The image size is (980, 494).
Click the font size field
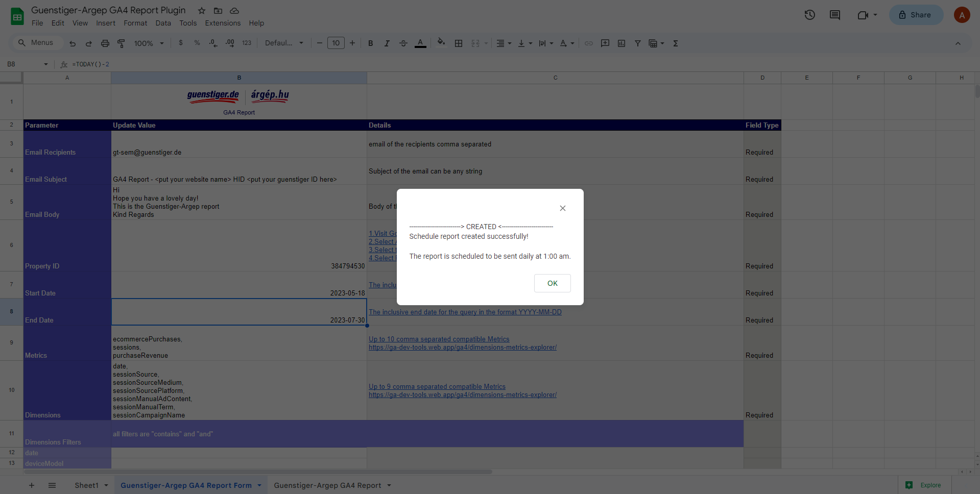click(x=336, y=43)
